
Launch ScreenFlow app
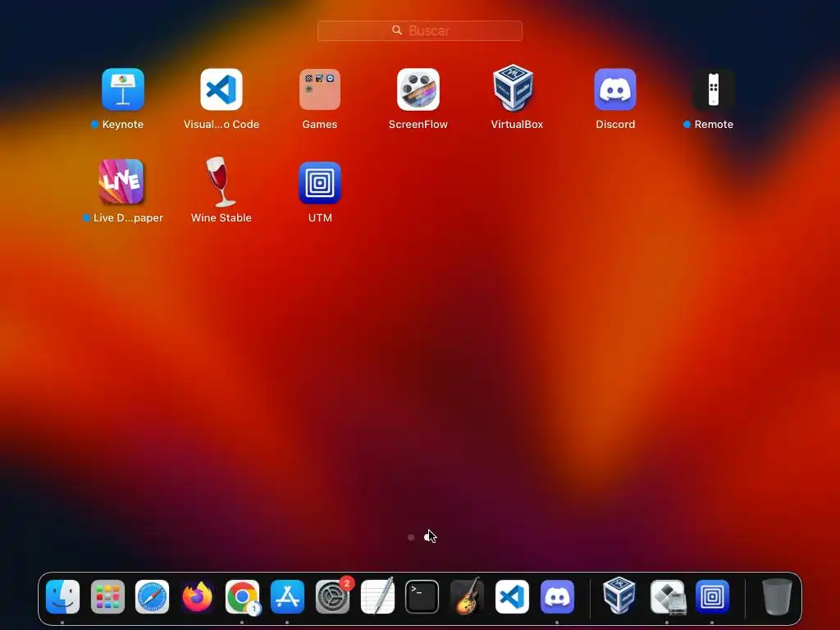pos(418,89)
